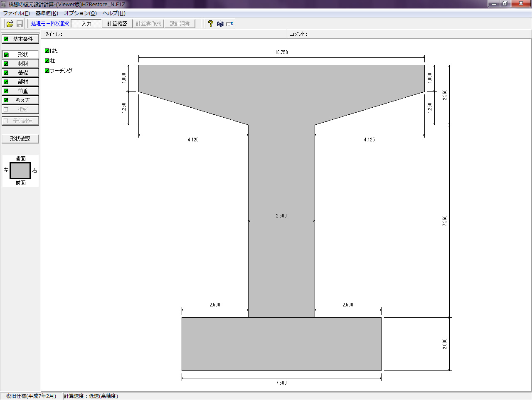Open the 基準値(K) menu

point(47,13)
